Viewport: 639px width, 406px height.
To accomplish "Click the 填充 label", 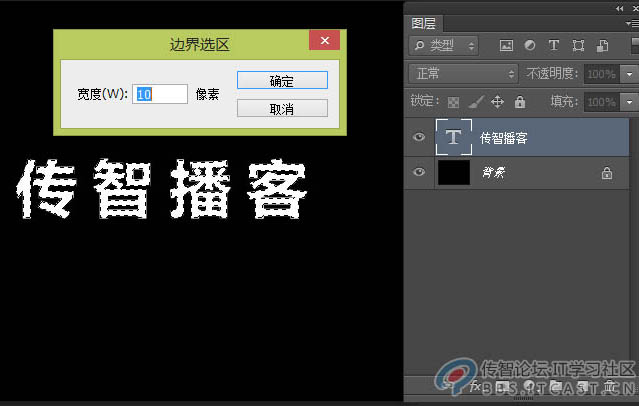I will pos(564,101).
